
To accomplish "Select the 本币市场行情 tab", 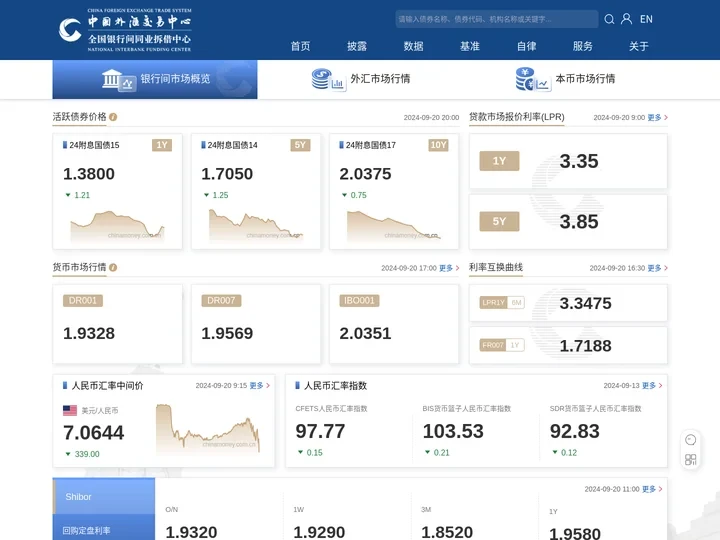I will pos(565,79).
